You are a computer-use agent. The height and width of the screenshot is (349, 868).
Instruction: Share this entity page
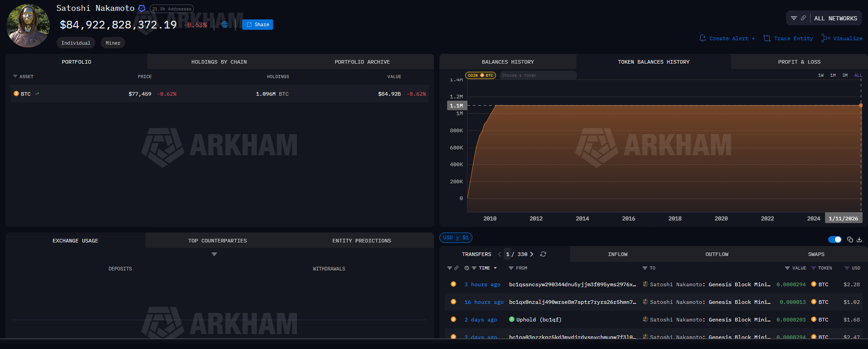258,25
